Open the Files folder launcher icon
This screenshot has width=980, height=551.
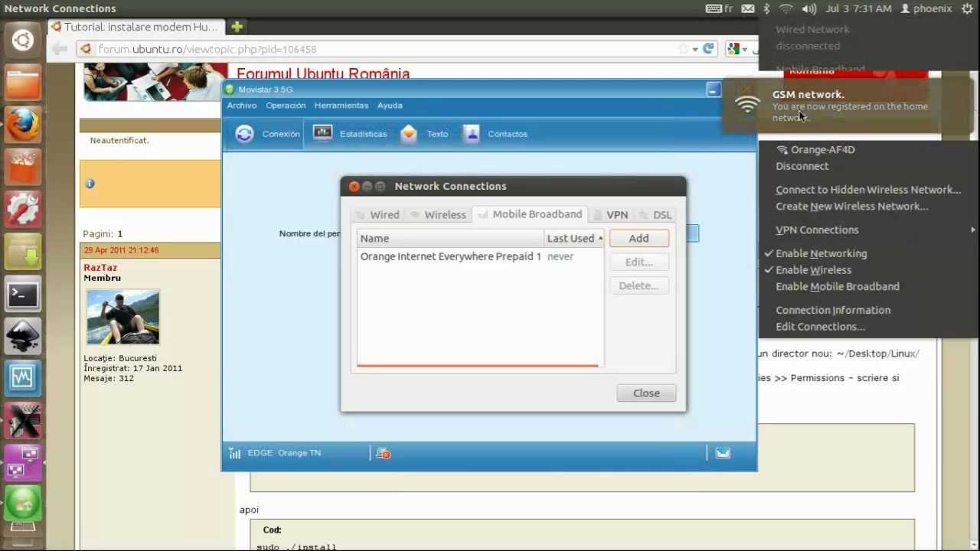[x=23, y=82]
